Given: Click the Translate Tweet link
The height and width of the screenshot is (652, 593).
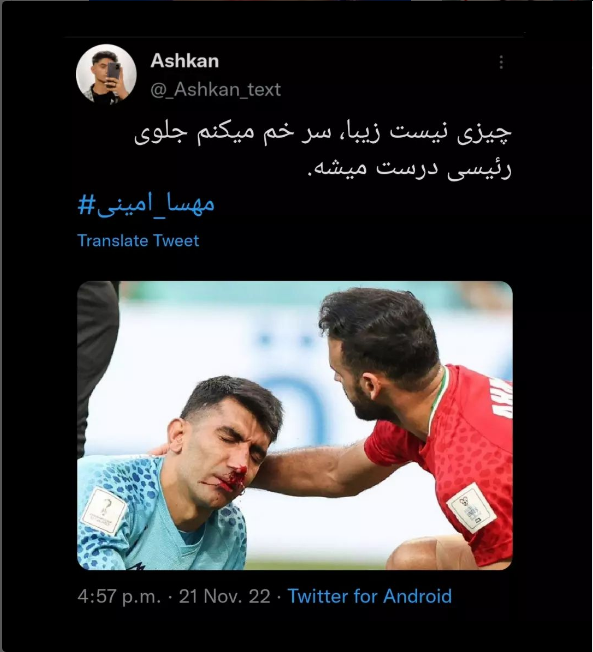Looking at the screenshot, I should point(138,240).
